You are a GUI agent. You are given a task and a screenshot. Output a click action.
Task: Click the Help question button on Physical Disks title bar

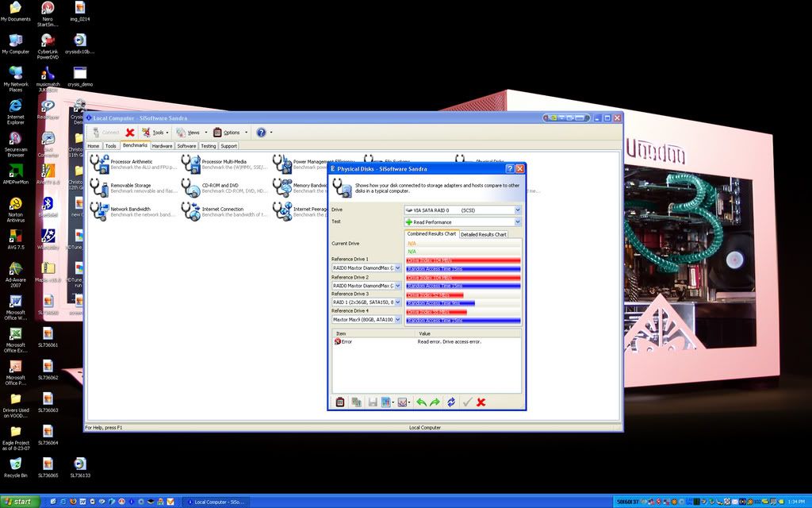[510, 169]
